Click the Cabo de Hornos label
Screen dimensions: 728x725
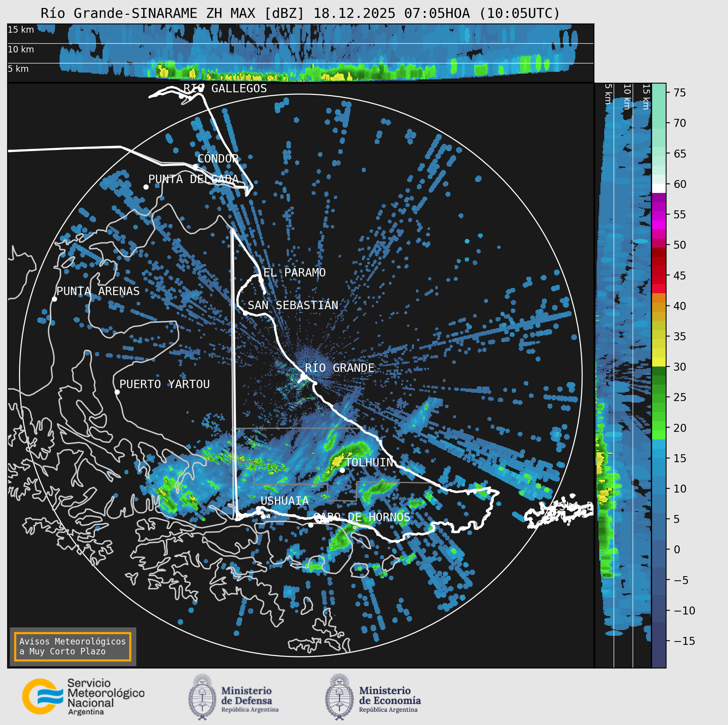coord(362,517)
